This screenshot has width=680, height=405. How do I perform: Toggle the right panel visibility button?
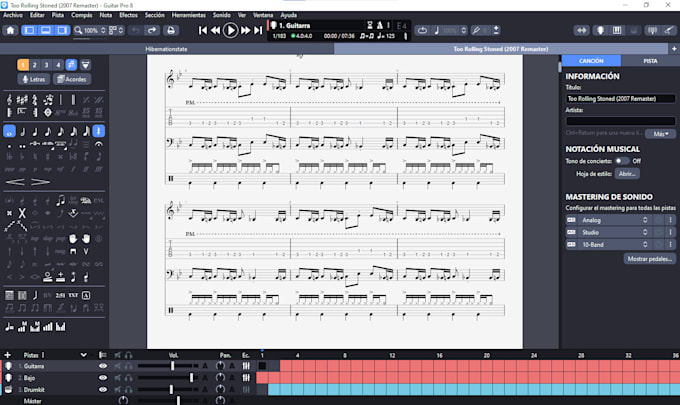[x=62, y=30]
